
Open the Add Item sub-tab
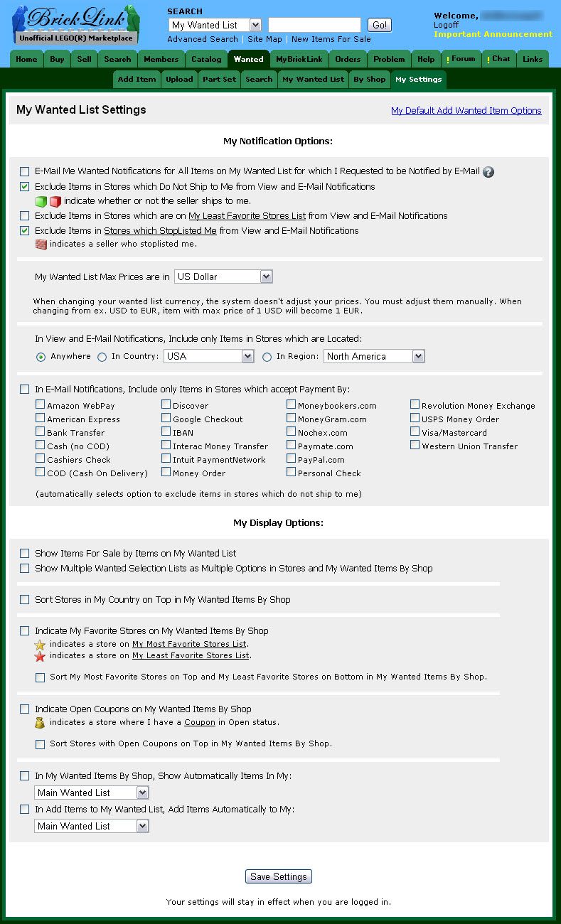(137, 80)
